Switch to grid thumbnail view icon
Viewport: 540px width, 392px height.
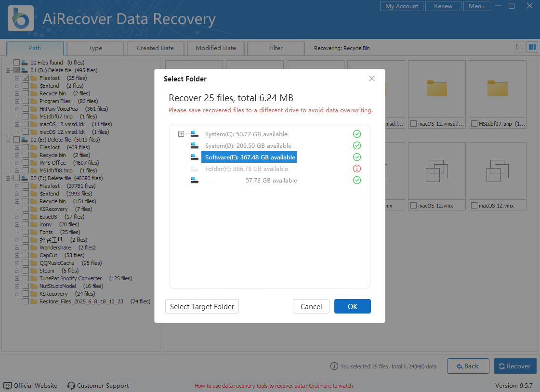(532, 47)
